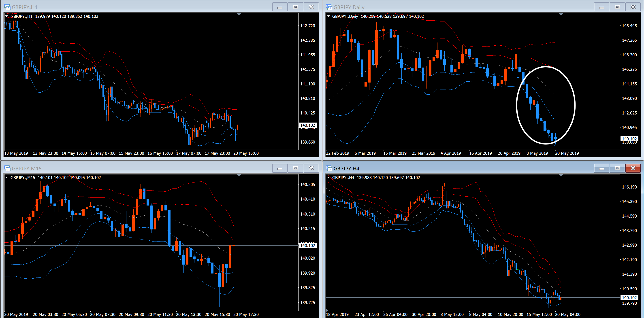The image size is (644, 318).
Task: Click the chart shift triangle on M15 chart
Action: pos(239,176)
